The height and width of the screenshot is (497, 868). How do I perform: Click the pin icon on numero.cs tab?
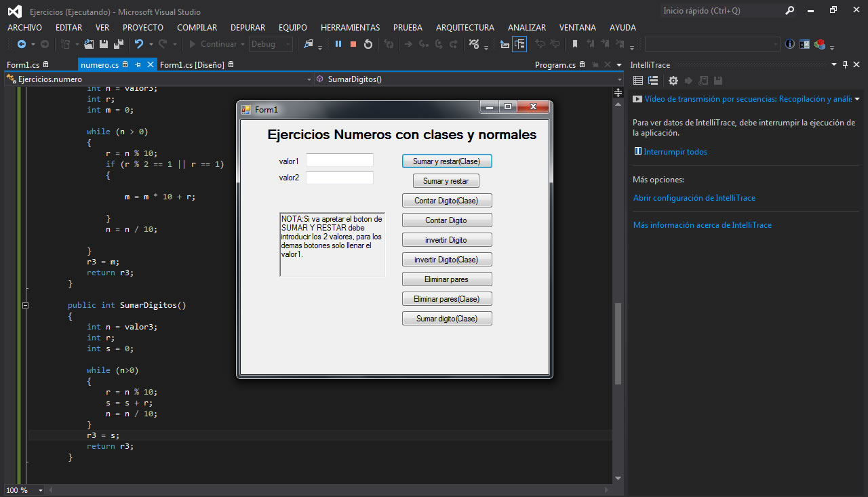click(138, 64)
